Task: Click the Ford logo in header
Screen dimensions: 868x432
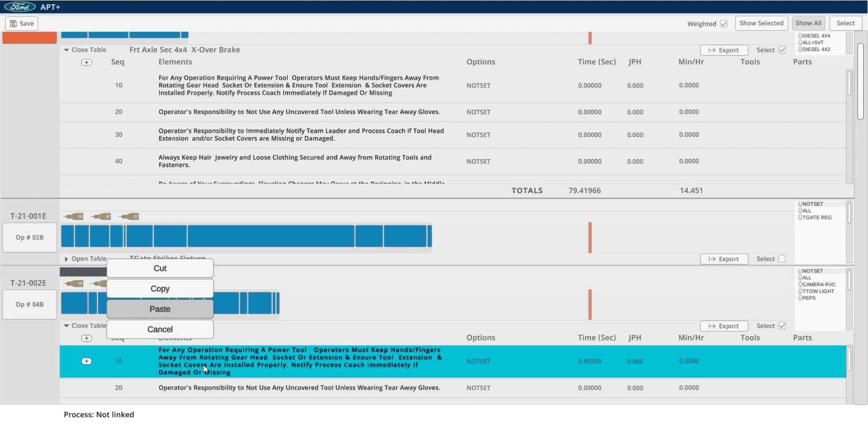Action: [x=20, y=7]
